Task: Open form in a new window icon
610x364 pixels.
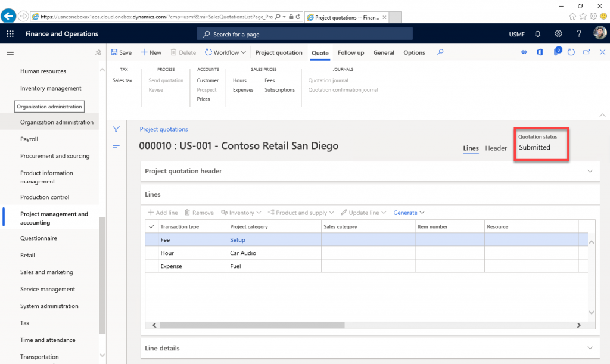Action: click(586, 52)
